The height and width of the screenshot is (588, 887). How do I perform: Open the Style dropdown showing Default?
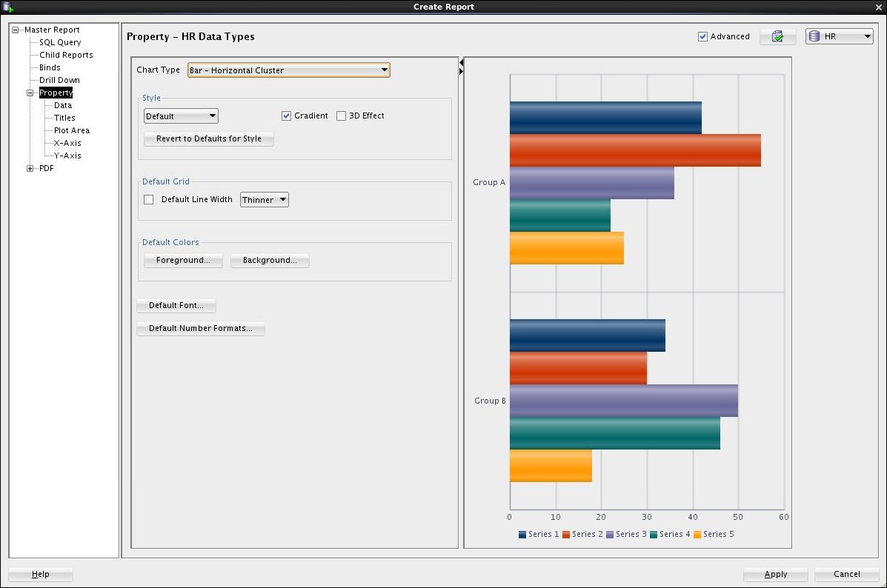pyautogui.click(x=211, y=116)
